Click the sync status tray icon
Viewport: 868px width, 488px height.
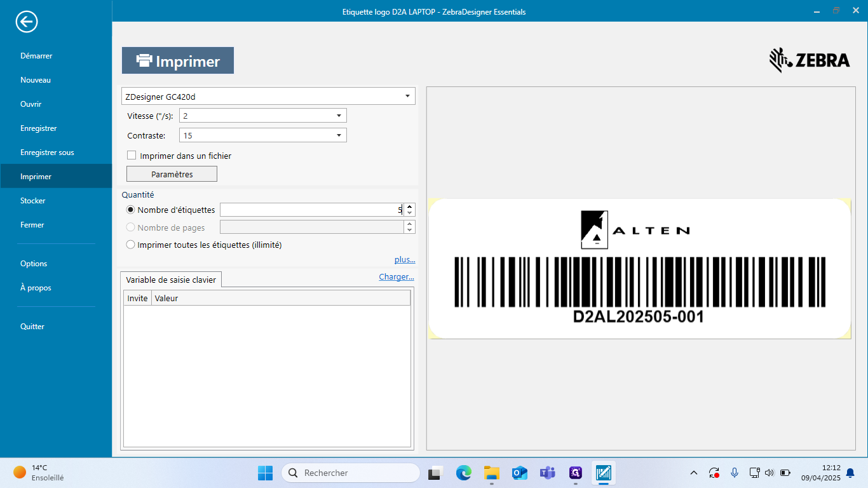coord(714,473)
